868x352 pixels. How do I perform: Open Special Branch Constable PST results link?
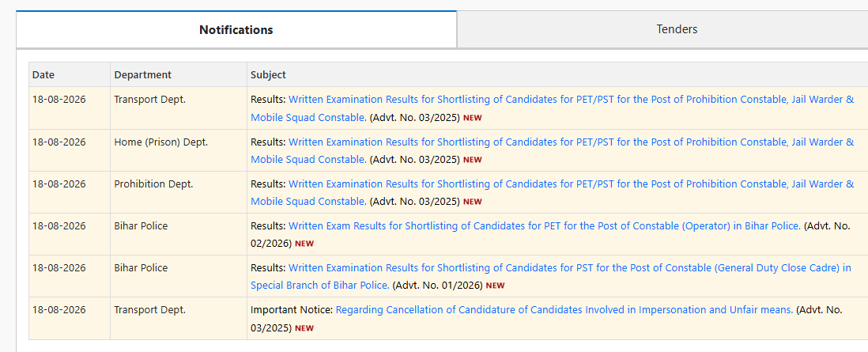[551, 277]
